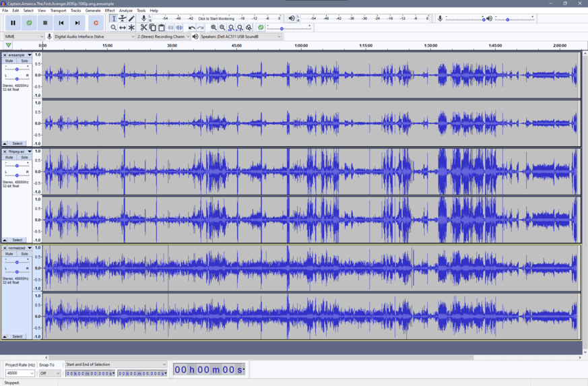Open the Edit menu
This screenshot has height=386, width=588.
click(15, 11)
